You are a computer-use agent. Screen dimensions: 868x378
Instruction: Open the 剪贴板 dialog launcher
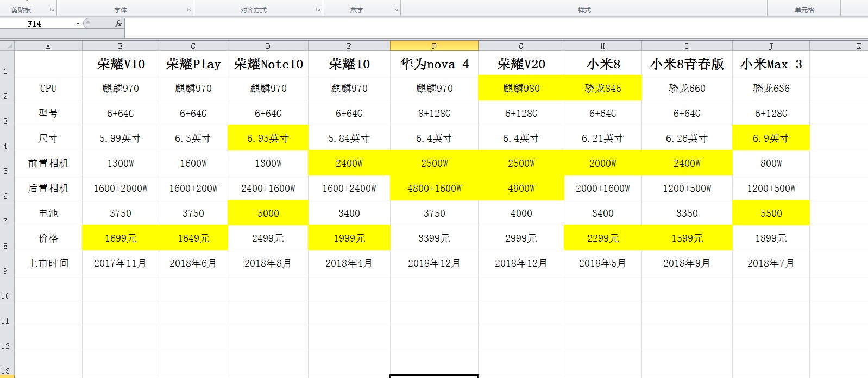coord(52,10)
